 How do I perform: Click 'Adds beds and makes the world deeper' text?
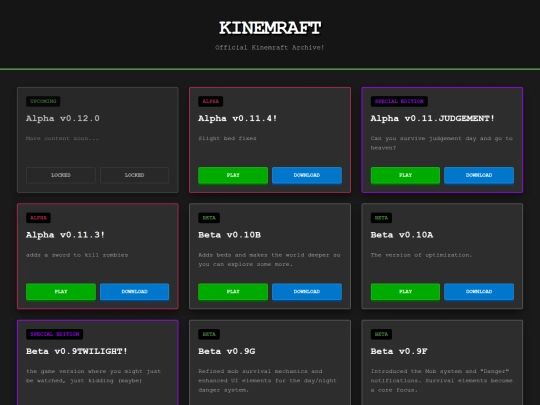tap(269, 260)
